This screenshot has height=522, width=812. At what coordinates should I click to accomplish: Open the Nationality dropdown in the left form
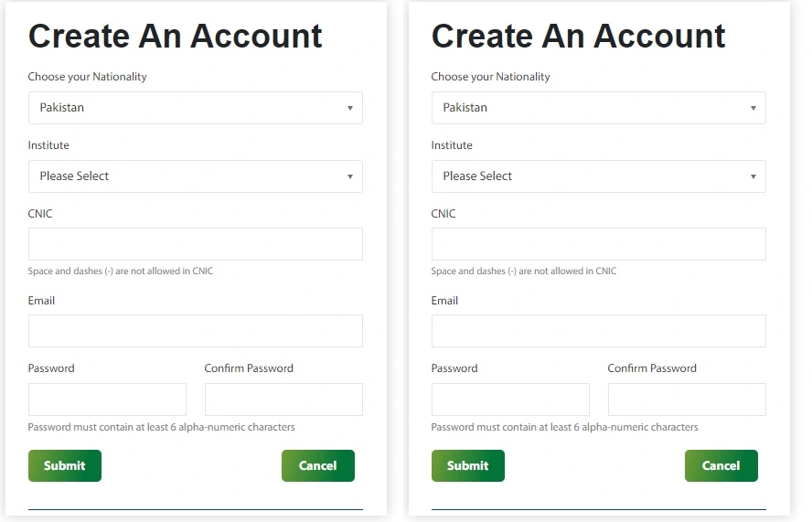coord(195,108)
